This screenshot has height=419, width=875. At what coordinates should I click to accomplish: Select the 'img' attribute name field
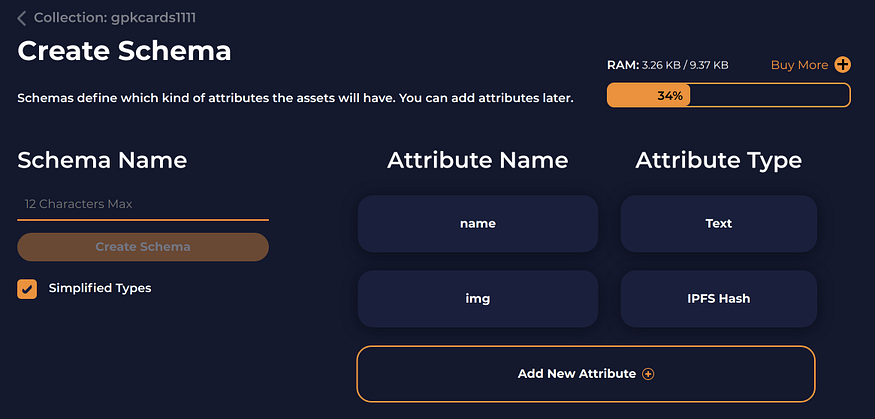pyautogui.click(x=478, y=298)
